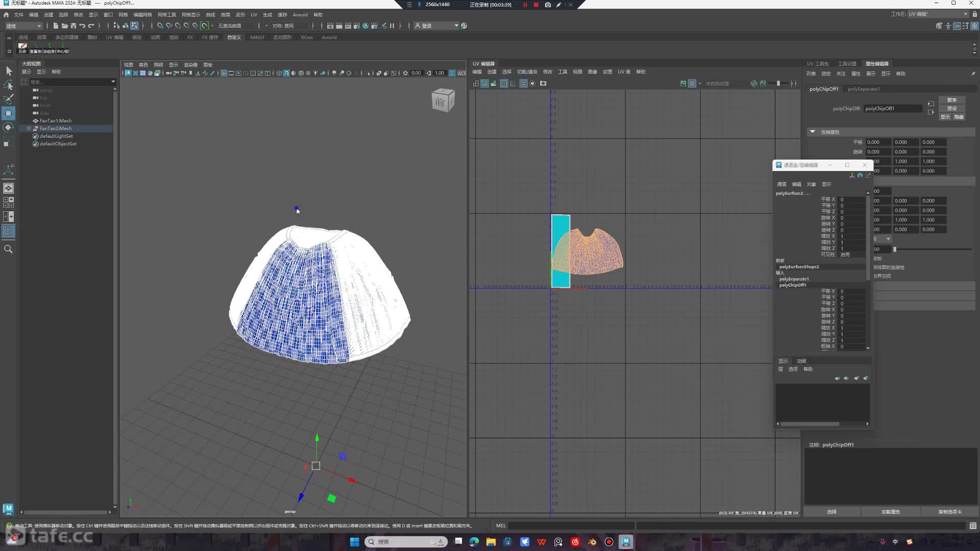Image resolution: width=980 pixels, height=551 pixels.
Task: Select FanTan1:Mesh in the outliner
Action: coord(55,121)
